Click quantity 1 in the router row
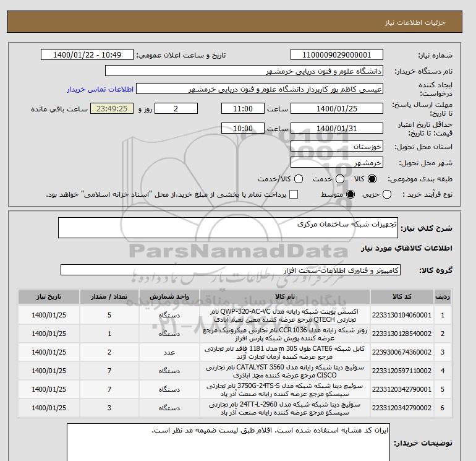Screen dimensions: 476x461 tap(109, 334)
